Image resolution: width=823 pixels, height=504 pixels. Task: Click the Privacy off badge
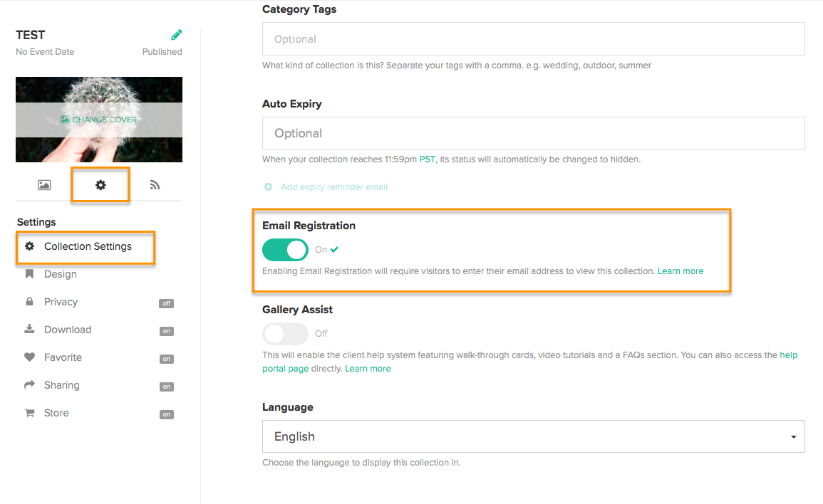tap(167, 303)
